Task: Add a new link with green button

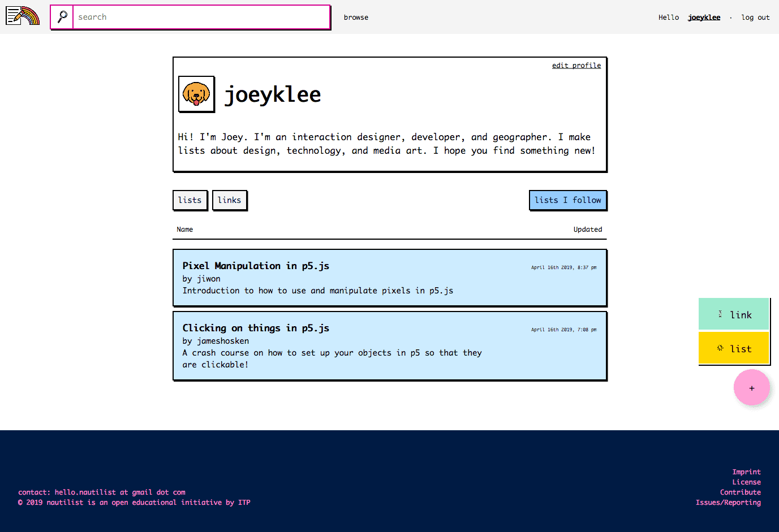Action: tap(734, 314)
